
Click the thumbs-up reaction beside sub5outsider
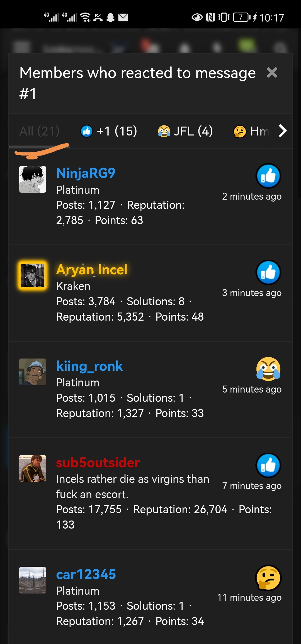coord(268,465)
